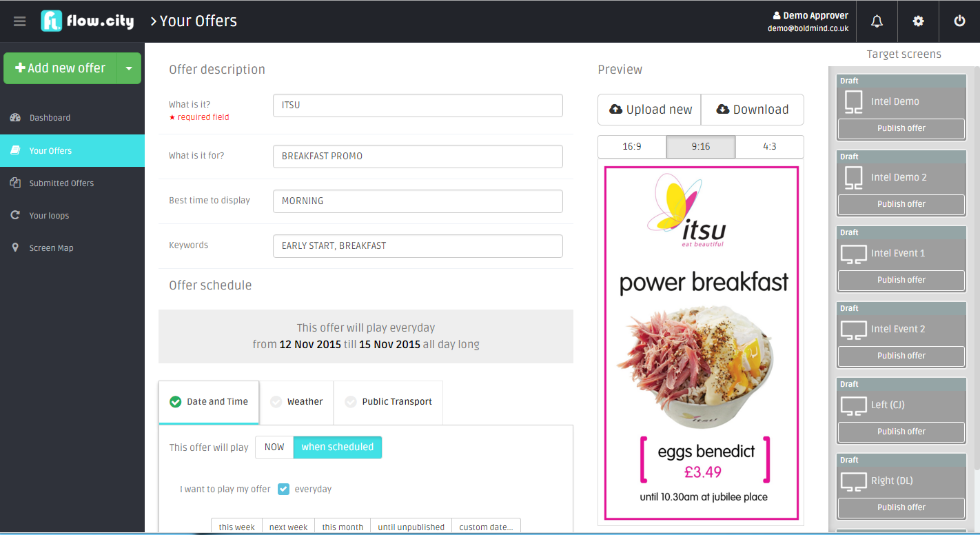Select the when scheduled option
The width and height of the screenshot is (980, 535).
click(338, 447)
